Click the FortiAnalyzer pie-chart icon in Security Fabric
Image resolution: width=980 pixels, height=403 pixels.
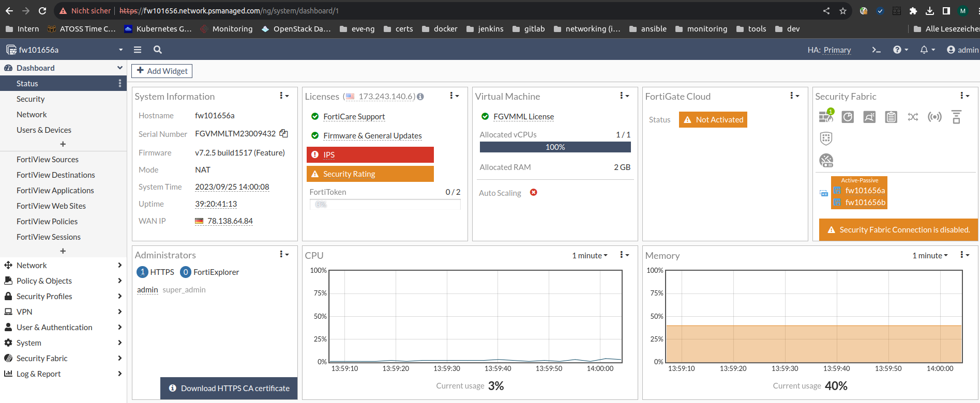[848, 117]
